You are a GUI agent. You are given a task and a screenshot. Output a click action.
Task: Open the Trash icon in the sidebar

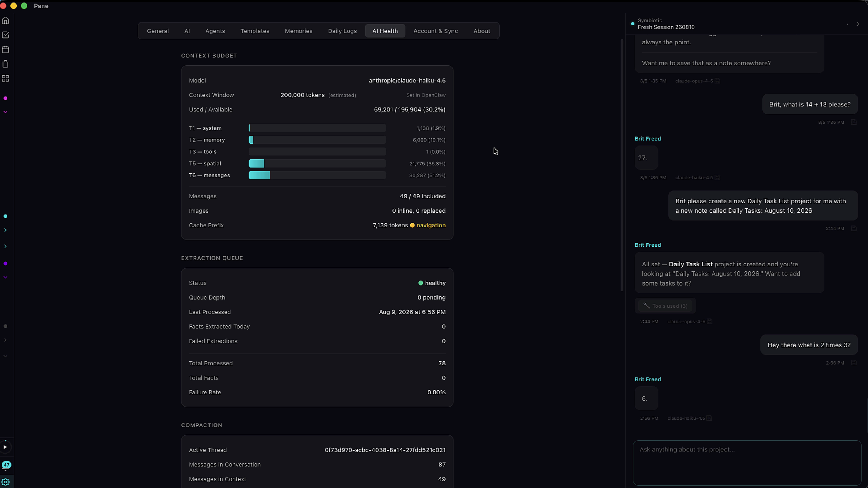coord(5,64)
